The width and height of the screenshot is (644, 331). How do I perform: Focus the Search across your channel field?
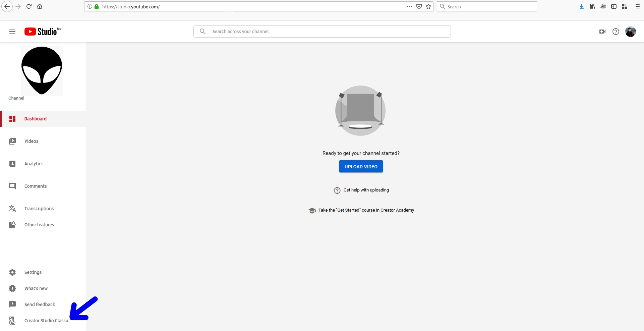329,32
